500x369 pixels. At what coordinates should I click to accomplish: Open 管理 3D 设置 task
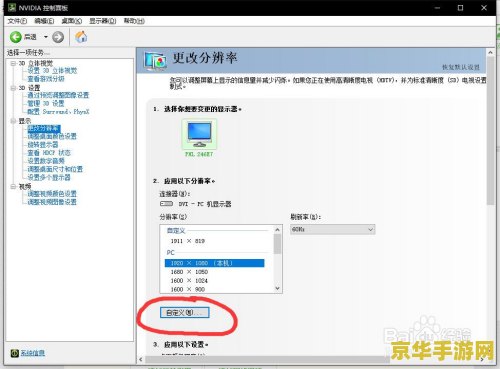click(46, 104)
